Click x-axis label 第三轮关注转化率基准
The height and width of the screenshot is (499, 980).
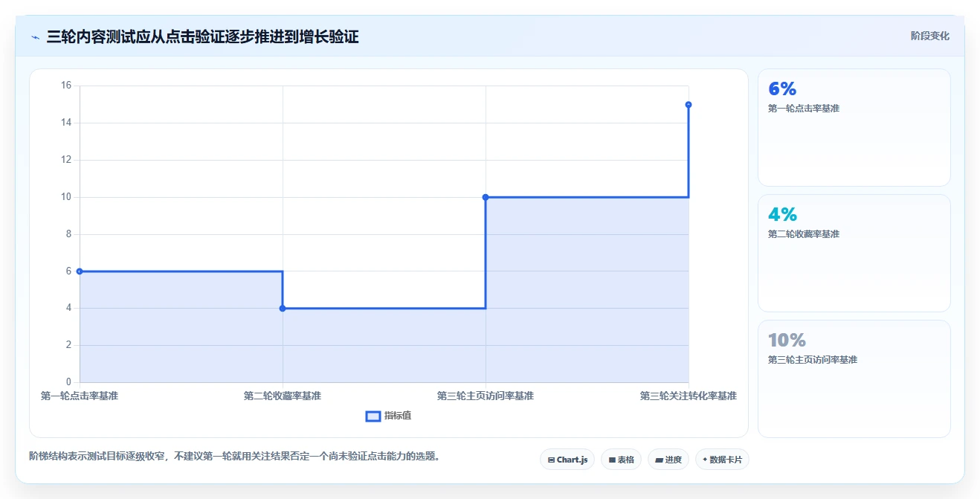tap(689, 396)
